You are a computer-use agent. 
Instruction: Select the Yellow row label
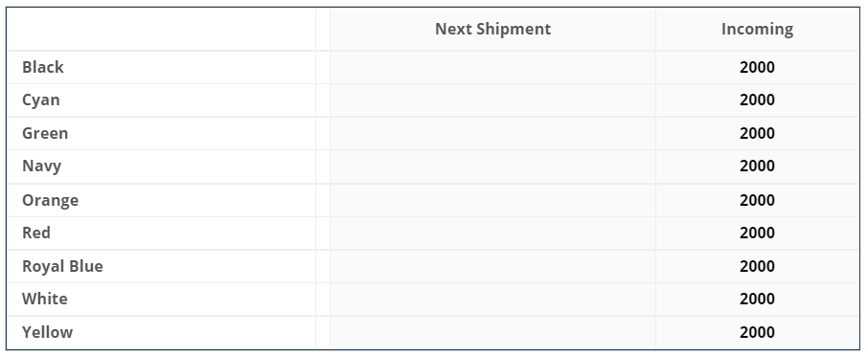47,332
